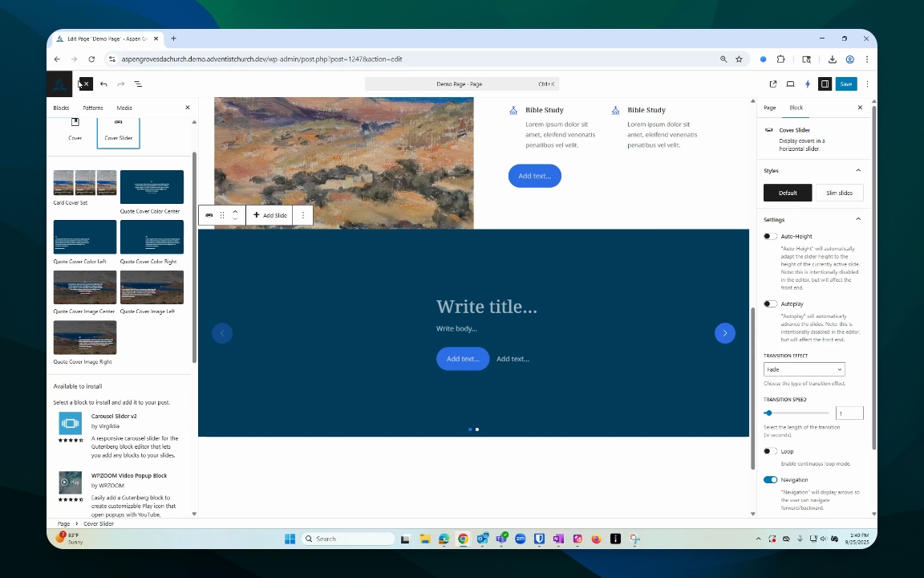Open block Options three-dot menu
The height and width of the screenshot is (578, 924).
coord(302,215)
